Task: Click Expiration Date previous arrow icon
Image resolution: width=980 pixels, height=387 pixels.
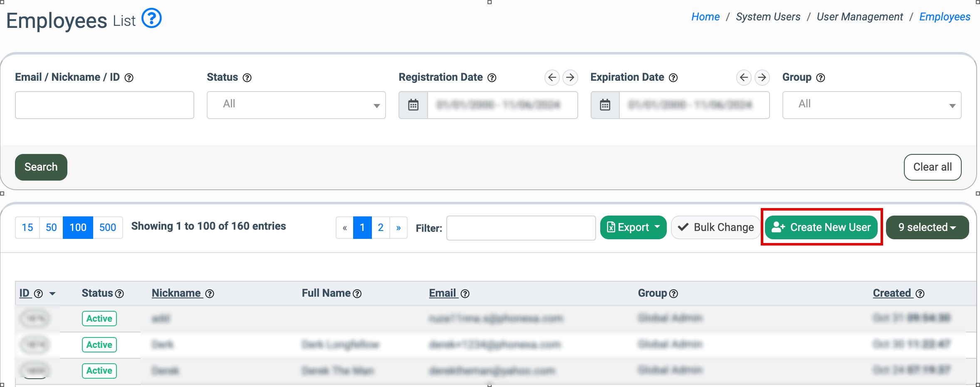Action: tap(744, 77)
